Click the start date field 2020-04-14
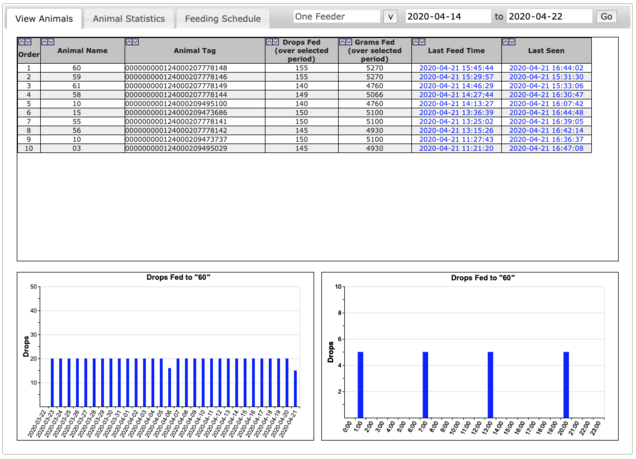This screenshot has width=636, height=459. pos(446,16)
